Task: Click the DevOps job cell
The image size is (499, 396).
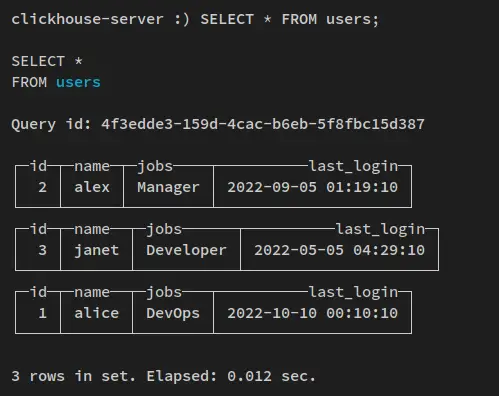Action: coord(173,313)
